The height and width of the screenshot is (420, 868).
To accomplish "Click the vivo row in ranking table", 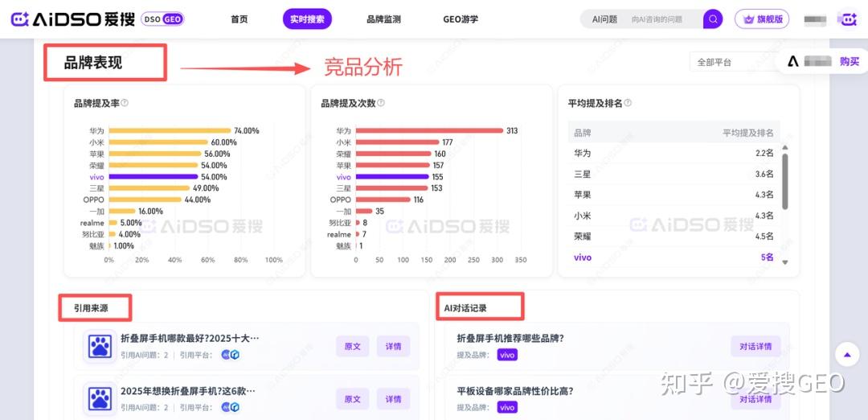I will point(674,257).
